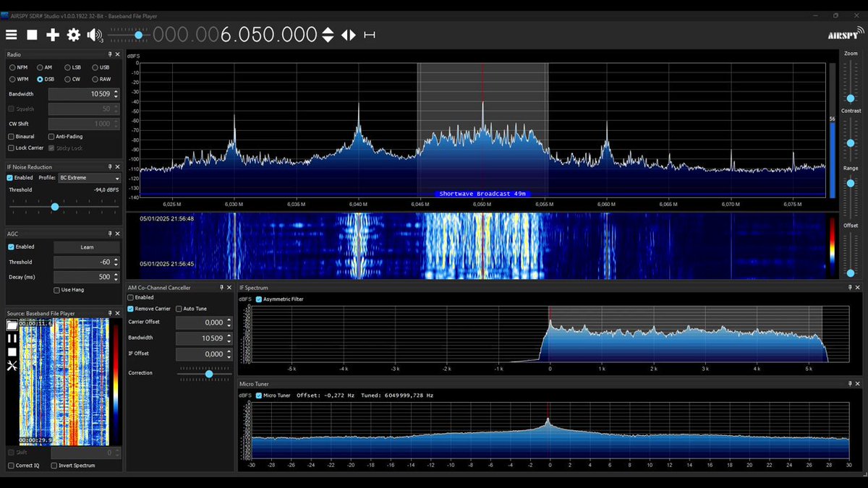
Task: Stop baseband file playback
Action: pos(12,352)
